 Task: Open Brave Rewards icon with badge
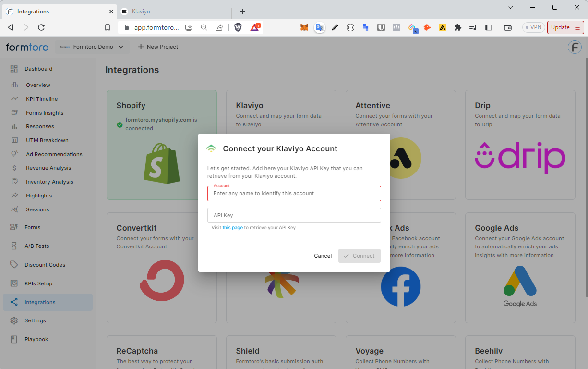pos(255,27)
